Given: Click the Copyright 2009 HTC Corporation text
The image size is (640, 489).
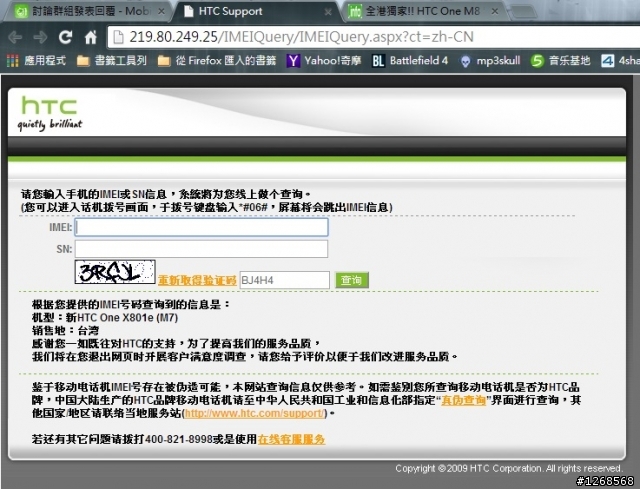Looking at the screenshot, I should (x=509, y=468).
